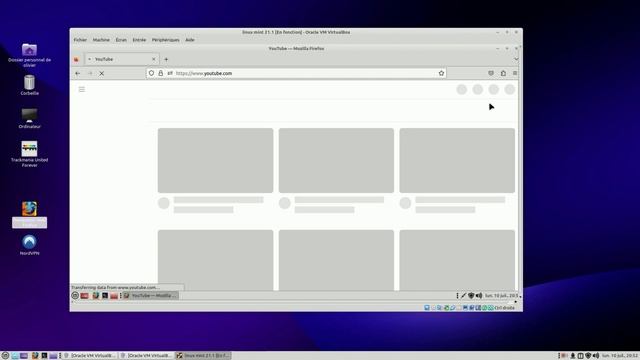Open Dossier personnel desktop folder

click(x=29, y=55)
